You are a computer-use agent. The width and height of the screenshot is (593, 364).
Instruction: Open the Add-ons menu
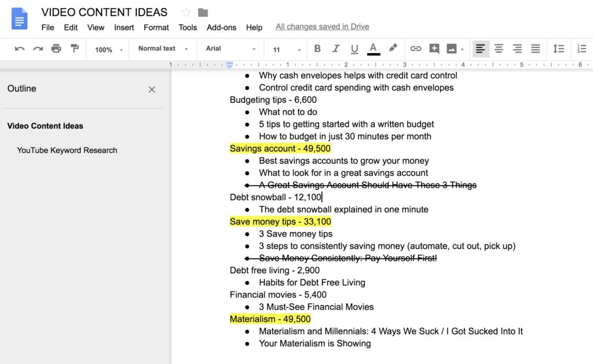[221, 28]
